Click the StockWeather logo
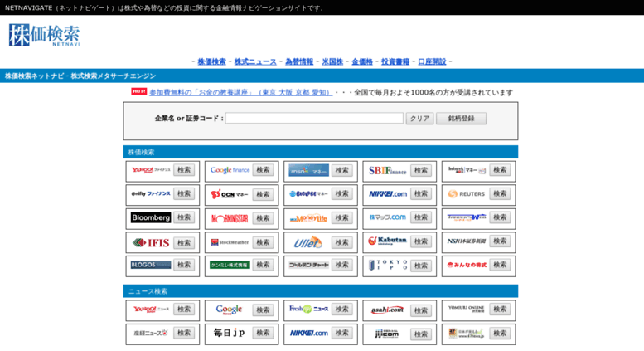644x351 pixels. pos(230,242)
